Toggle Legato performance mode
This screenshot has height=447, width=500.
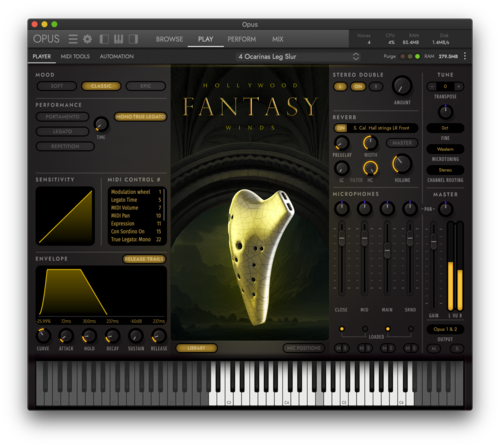coord(62,131)
